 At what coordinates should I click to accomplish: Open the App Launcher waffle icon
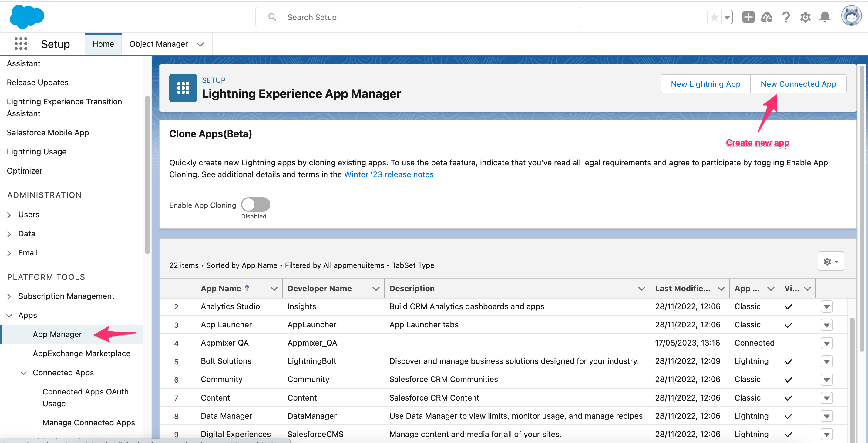(x=21, y=44)
